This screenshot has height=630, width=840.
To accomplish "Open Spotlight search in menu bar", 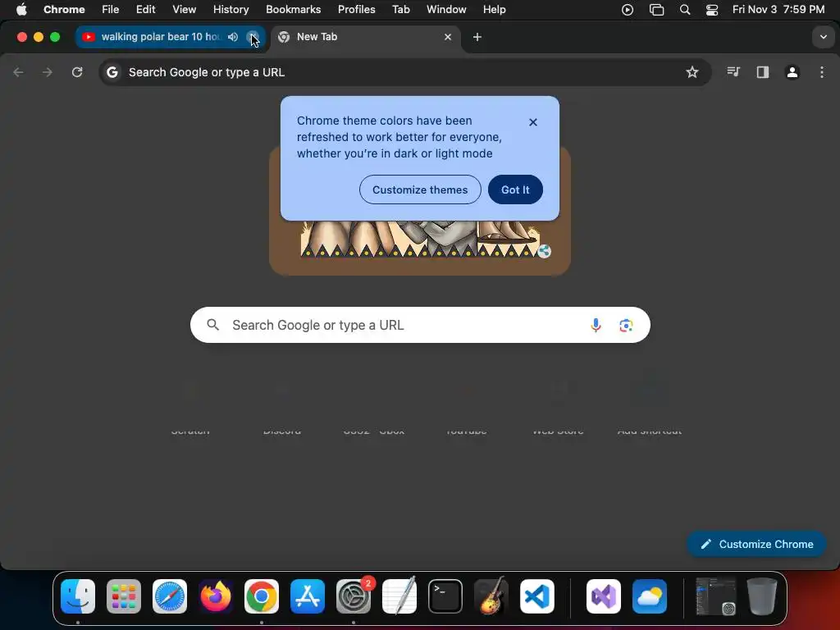I will (685, 10).
